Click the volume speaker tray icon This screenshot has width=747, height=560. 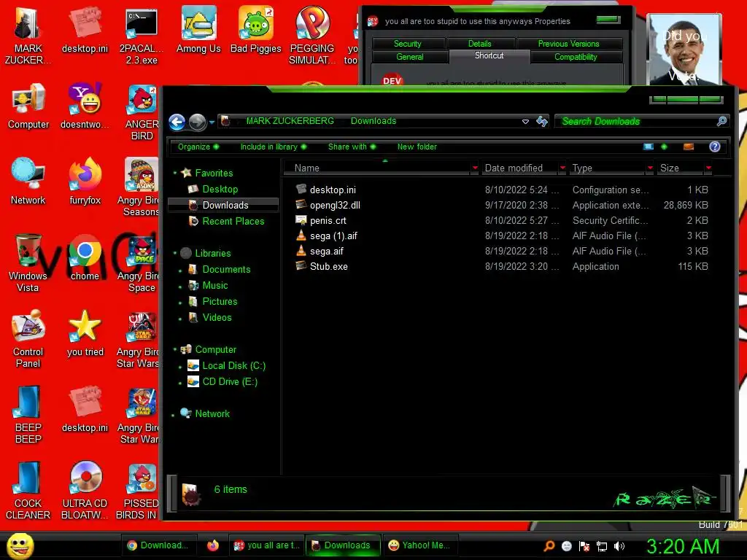point(619,546)
